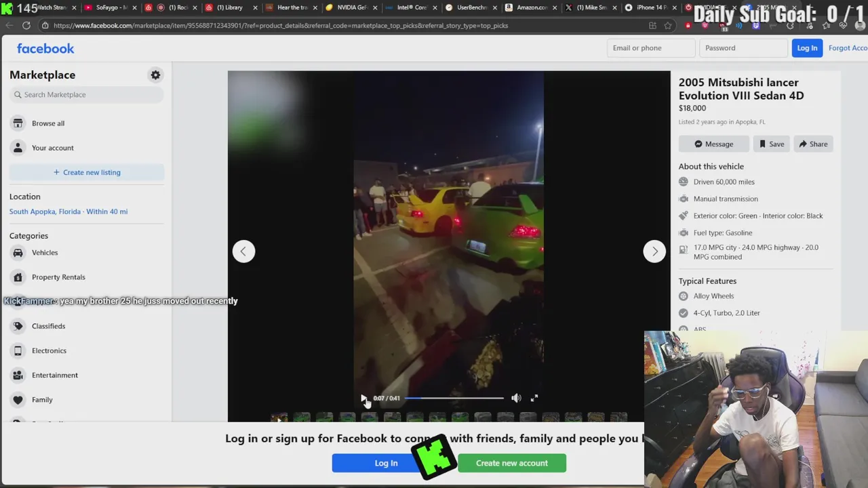Image resolution: width=868 pixels, height=488 pixels.
Task: Switch to the UserBenchmark tab
Action: (x=471, y=7)
